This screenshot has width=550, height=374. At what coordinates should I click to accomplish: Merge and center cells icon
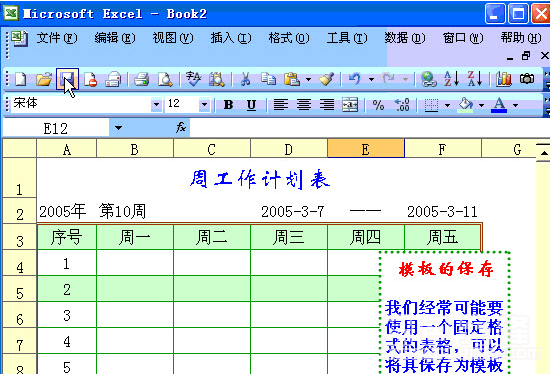click(350, 105)
